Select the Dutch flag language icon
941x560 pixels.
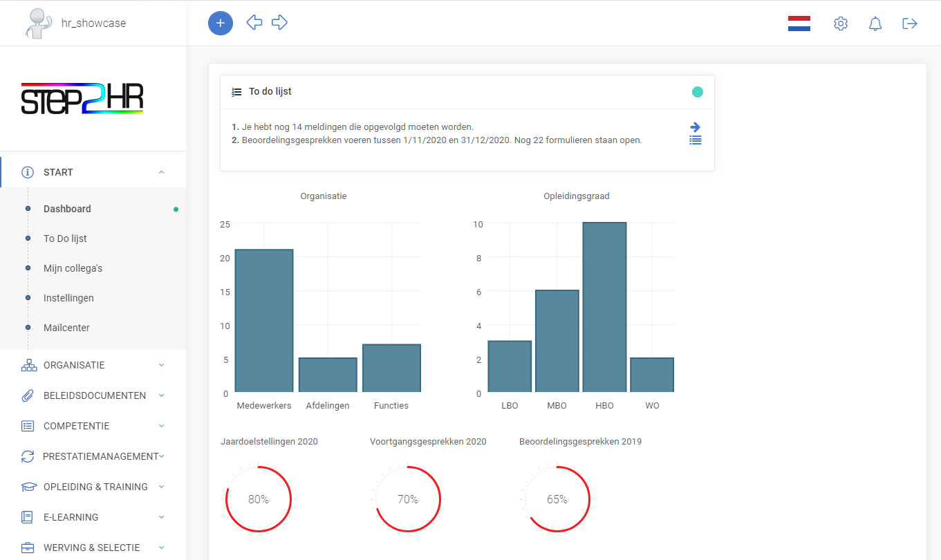click(799, 23)
